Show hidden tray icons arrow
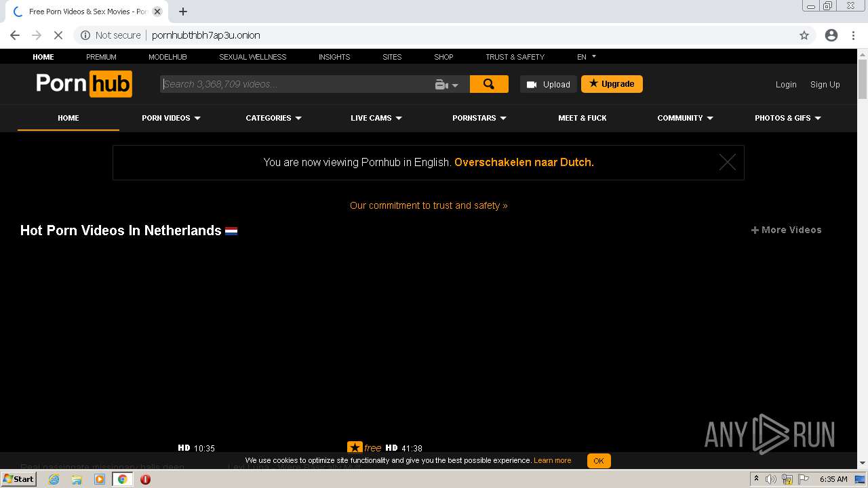Image resolution: width=868 pixels, height=488 pixels. tap(756, 479)
